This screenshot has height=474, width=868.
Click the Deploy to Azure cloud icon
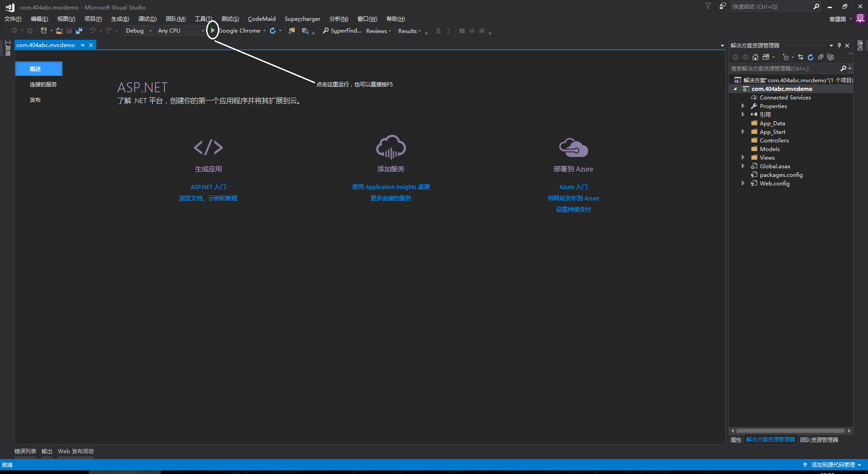click(x=573, y=147)
